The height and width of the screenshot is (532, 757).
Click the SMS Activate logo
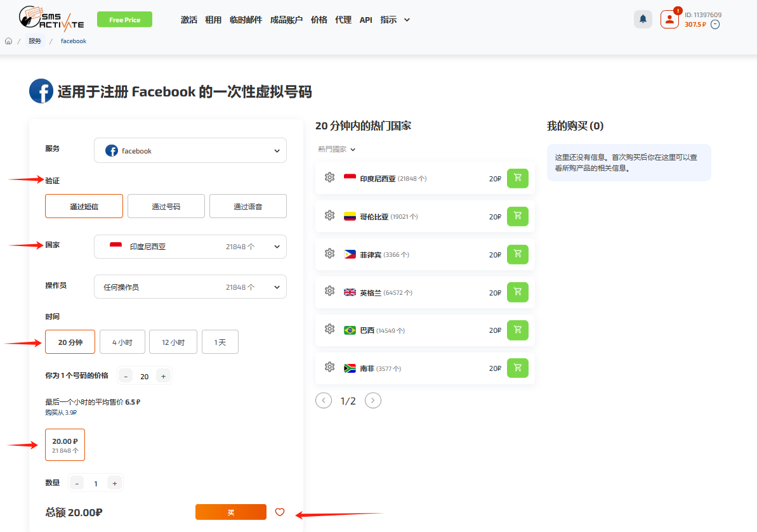[51, 19]
